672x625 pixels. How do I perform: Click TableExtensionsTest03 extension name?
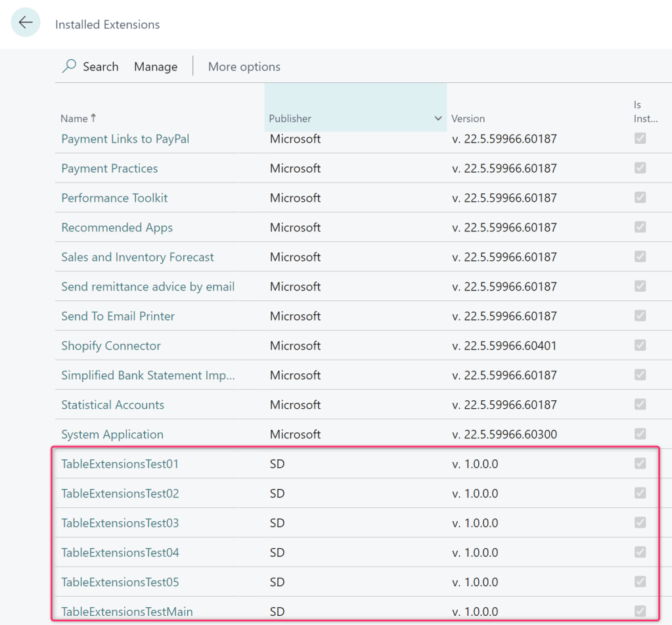[120, 523]
